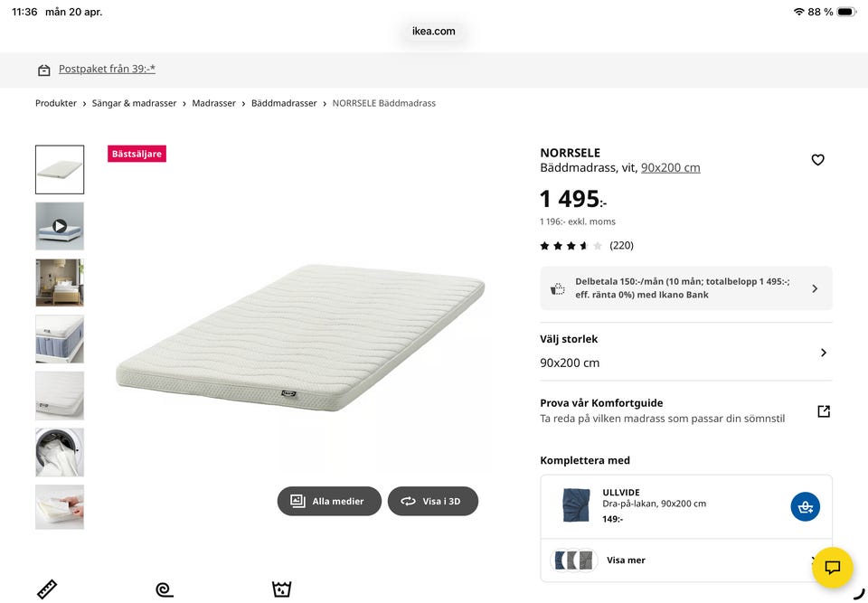Click the ruler measurements icon
Image resolution: width=868 pixels, height=603 pixels.
pyautogui.click(x=47, y=589)
